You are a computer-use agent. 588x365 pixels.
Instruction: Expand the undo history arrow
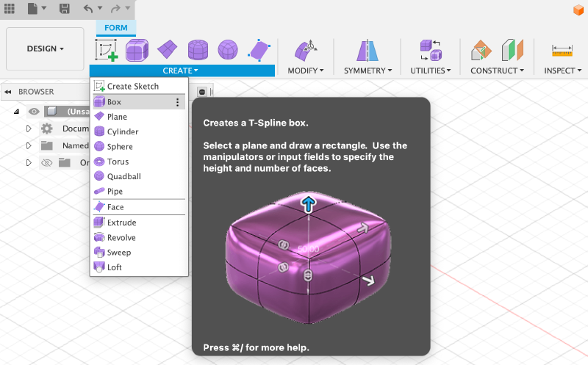(x=100, y=8)
